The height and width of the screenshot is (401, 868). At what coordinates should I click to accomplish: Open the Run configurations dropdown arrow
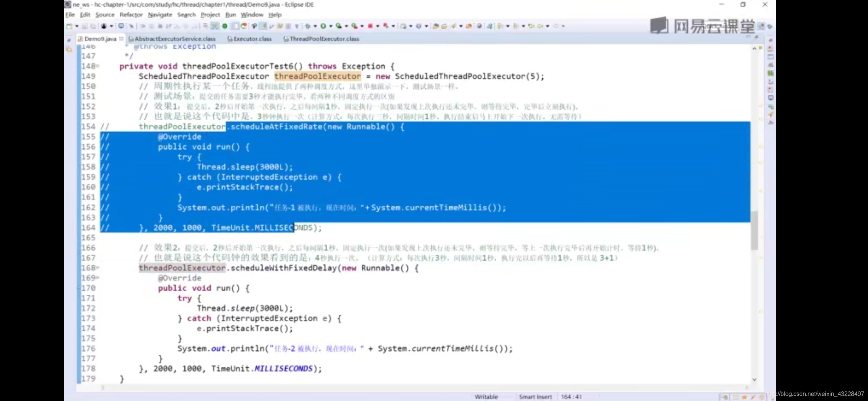pos(331,26)
